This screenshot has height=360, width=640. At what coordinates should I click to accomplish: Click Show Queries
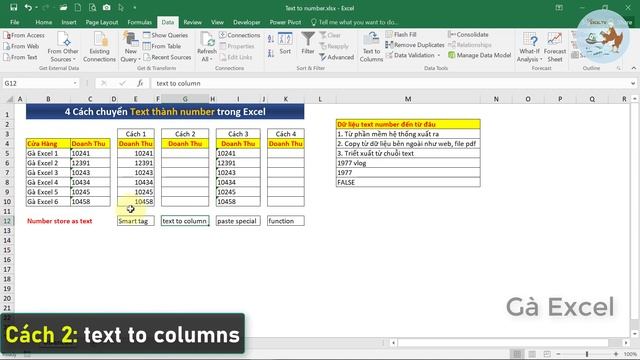(165, 35)
